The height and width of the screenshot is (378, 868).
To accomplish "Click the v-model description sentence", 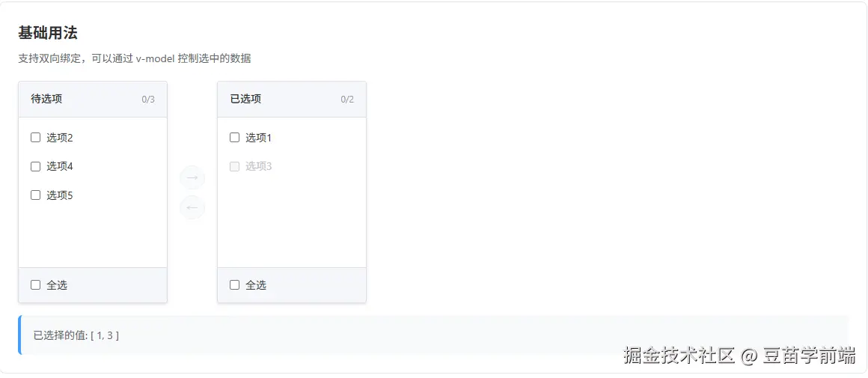I will click(135, 58).
